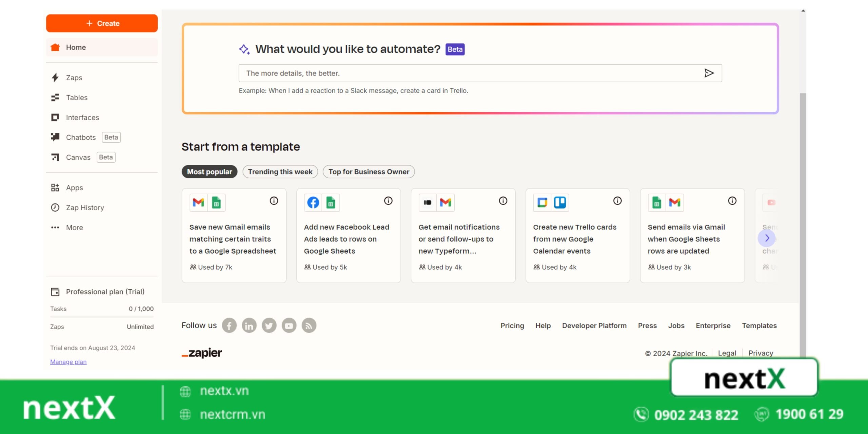This screenshot has width=868, height=434.
Task: Click the orange Create button
Action: click(102, 23)
